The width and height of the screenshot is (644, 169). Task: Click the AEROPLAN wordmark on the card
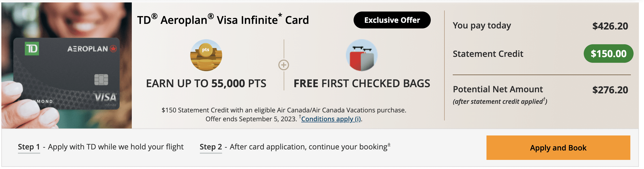click(x=88, y=49)
